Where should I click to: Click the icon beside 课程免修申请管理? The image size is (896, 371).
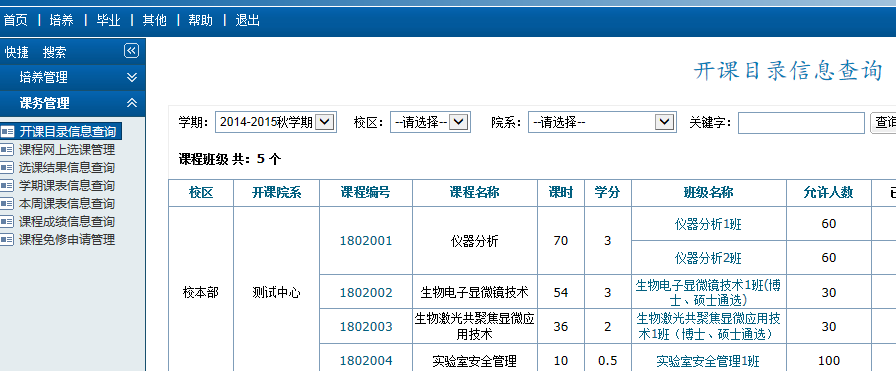point(7,240)
